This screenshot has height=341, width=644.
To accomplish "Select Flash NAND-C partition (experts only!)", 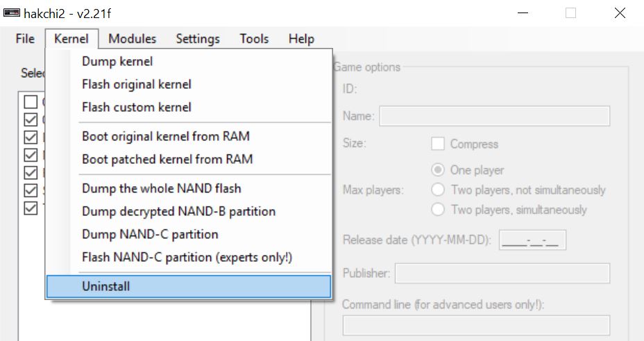I will click(189, 257).
